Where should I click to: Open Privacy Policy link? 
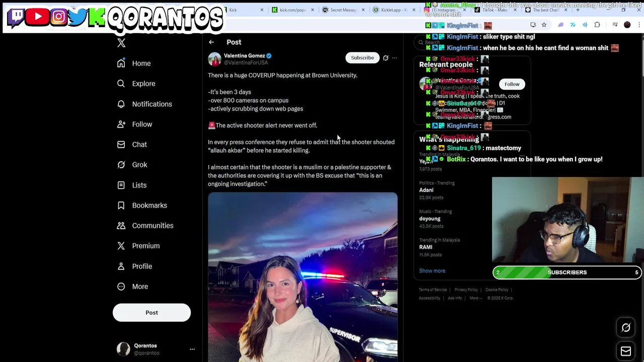466,290
